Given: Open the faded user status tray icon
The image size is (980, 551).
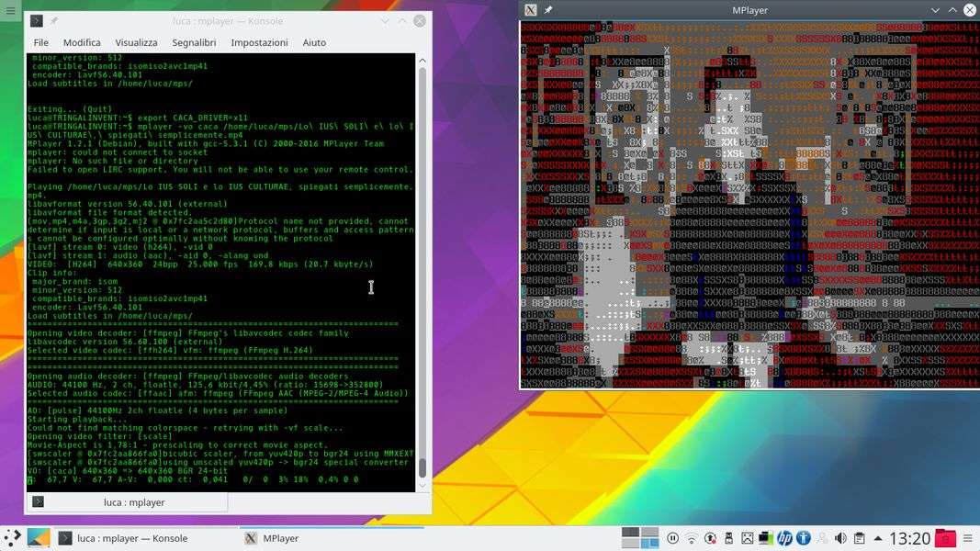Looking at the screenshot, I should [823, 538].
